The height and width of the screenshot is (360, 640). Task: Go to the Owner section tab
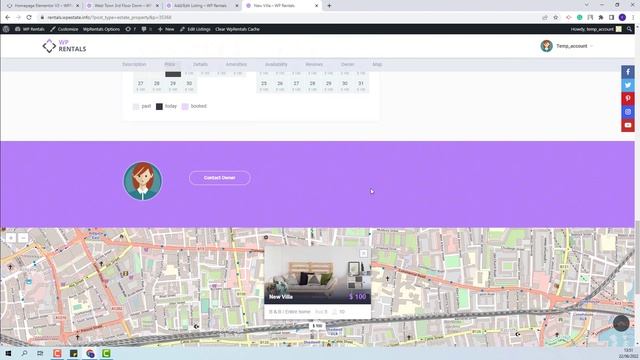click(347, 64)
